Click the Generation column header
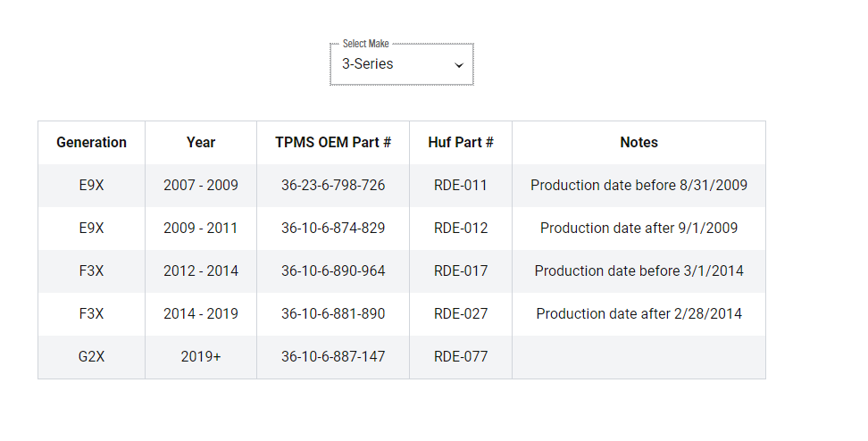Image resolution: width=868 pixels, height=441 pixels. tap(91, 142)
